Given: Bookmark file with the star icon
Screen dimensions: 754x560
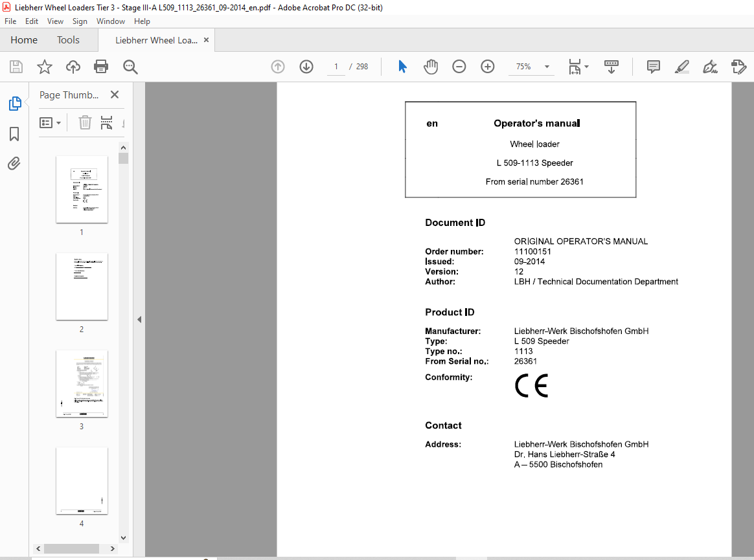Looking at the screenshot, I should tap(45, 66).
